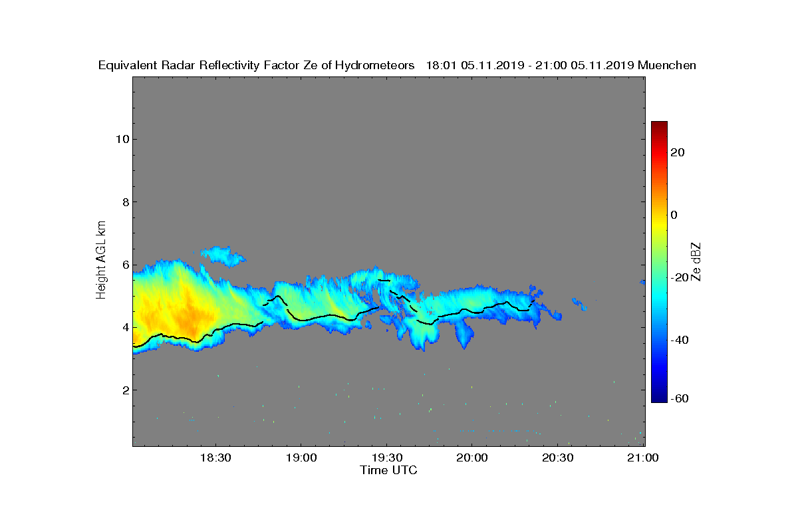Click the small detached cloud near 6 km
798x532 pixels.
(223, 256)
